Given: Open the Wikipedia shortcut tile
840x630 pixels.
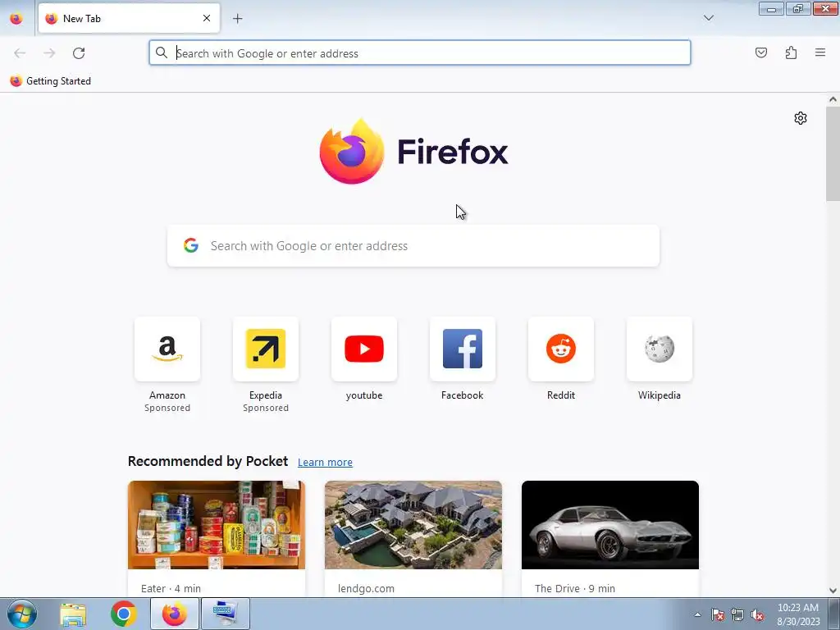Looking at the screenshot, I should [660, 349].
